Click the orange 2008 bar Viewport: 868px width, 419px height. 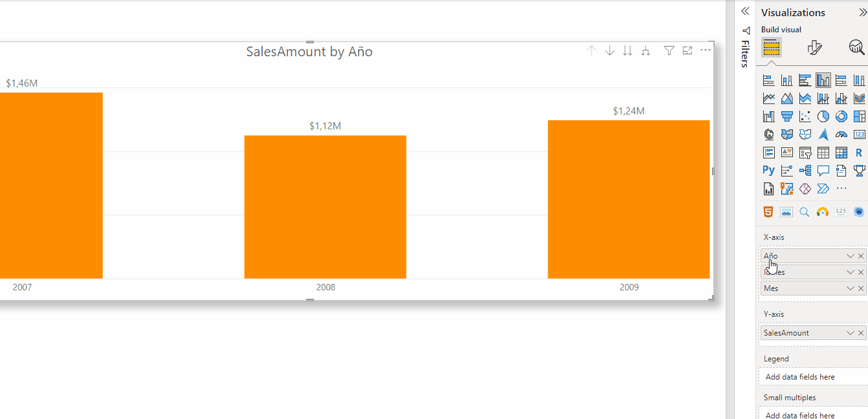tap(325, 207)
